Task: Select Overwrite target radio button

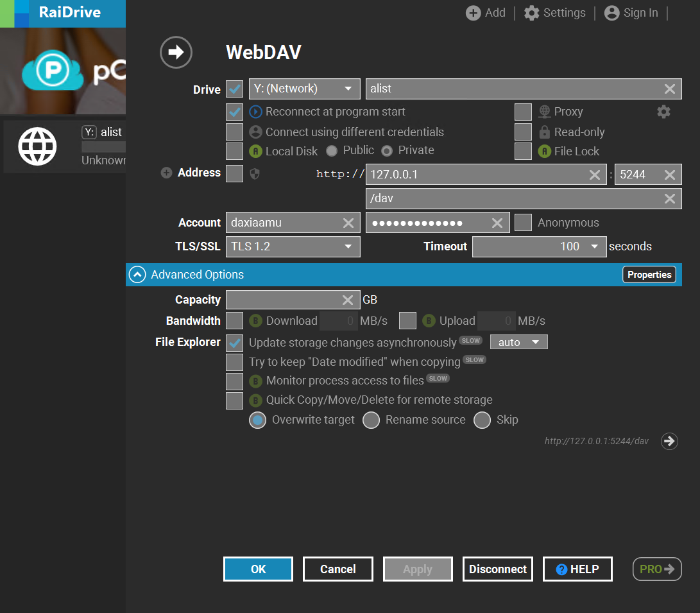Action: (257, 420)
